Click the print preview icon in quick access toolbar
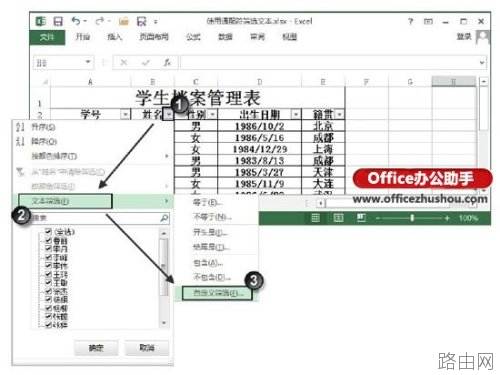The height and width of the screenshot is (375, 500). [x=142, y=22]
